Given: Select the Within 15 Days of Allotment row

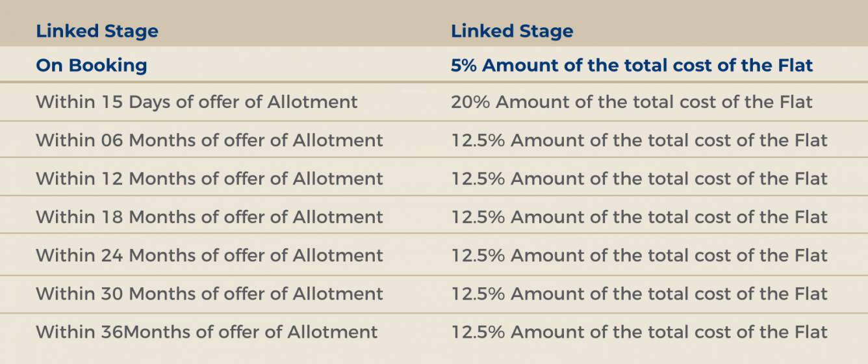Looking at the screenshot, I should (x=196, y=102).
